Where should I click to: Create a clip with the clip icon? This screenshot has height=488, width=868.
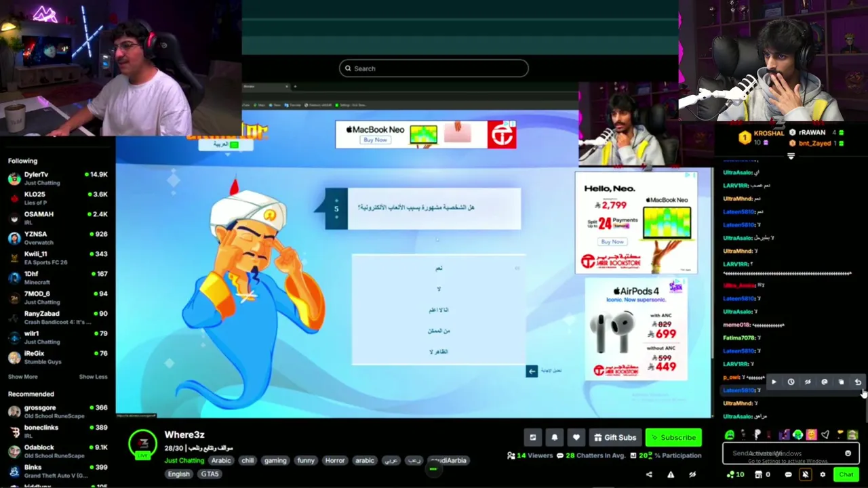tap(533, 437)
